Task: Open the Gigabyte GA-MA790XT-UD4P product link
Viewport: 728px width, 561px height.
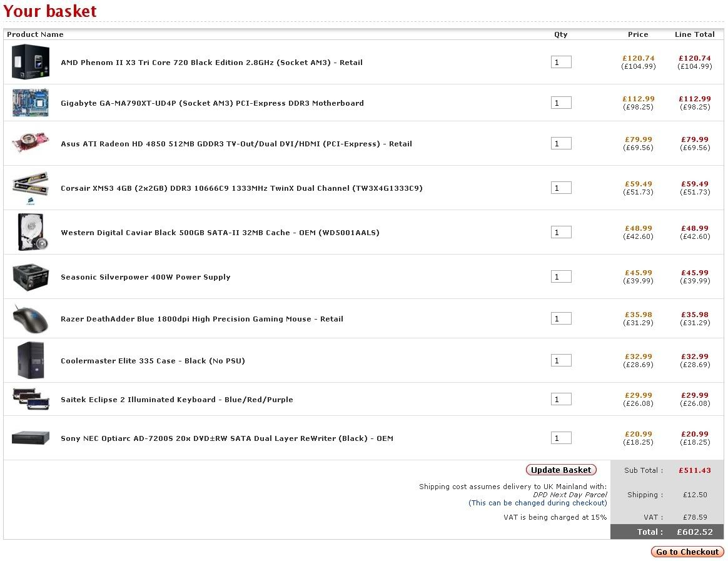Action: tap(212, 103)
